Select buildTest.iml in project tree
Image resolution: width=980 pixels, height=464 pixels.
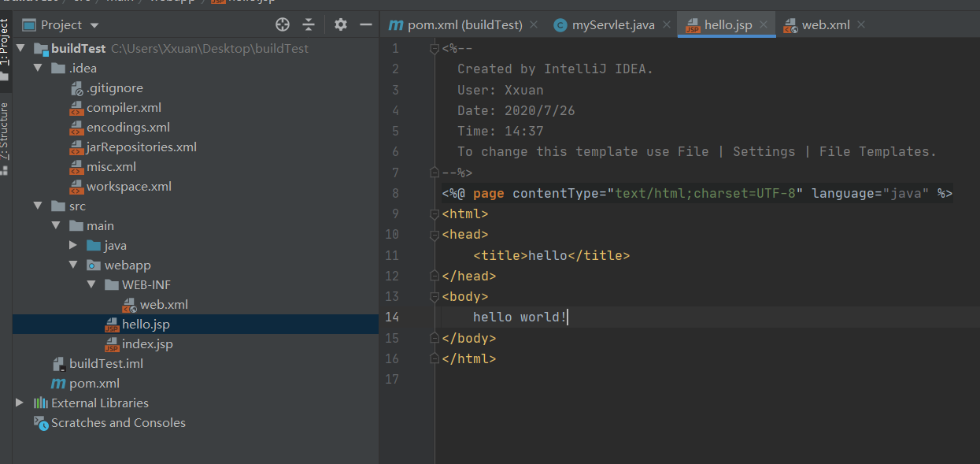(x=106, y=364)
